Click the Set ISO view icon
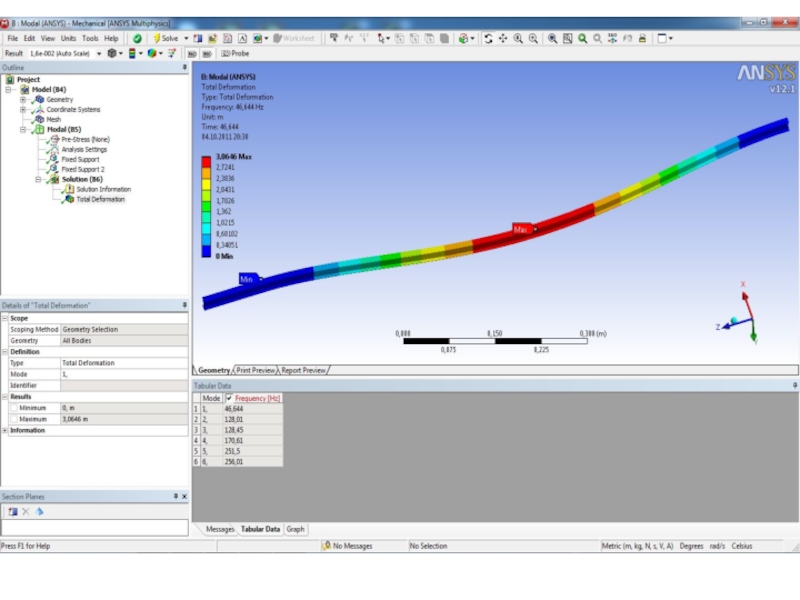 [x=612, y=38]
